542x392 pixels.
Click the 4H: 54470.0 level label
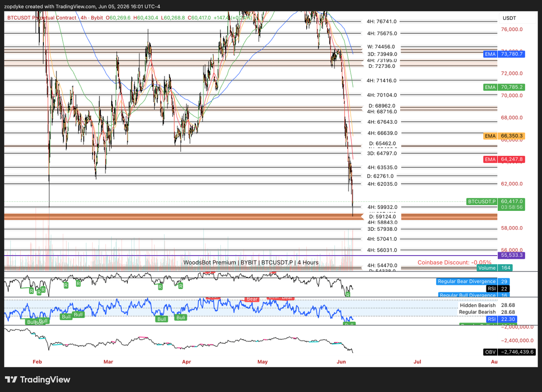pos(382,265)
